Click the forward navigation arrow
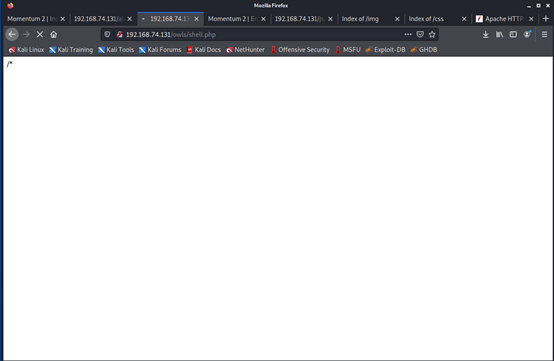Viewport: 554px width, 361px height. click(26, 34)
